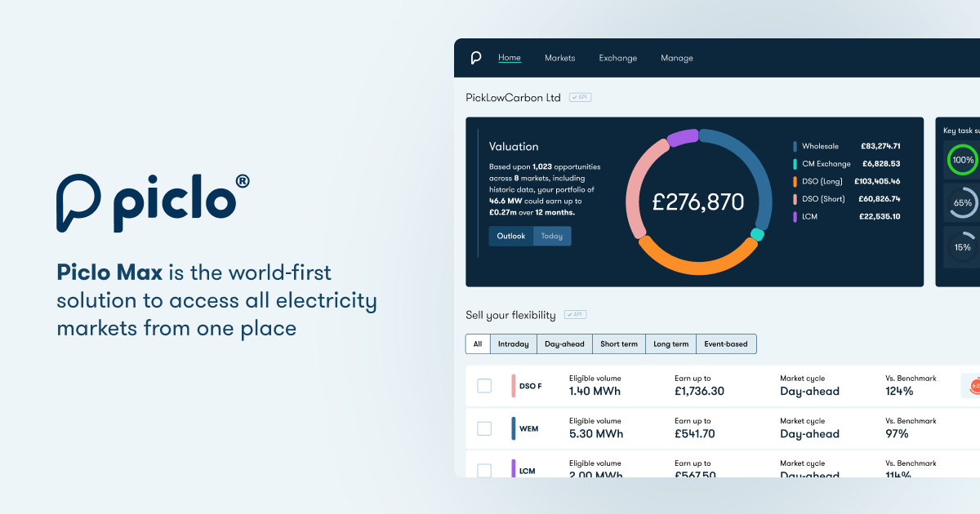The width and height of the screenshot is (980, 514).
Task: Click the underlined Home link
Action: pos(509,57)
